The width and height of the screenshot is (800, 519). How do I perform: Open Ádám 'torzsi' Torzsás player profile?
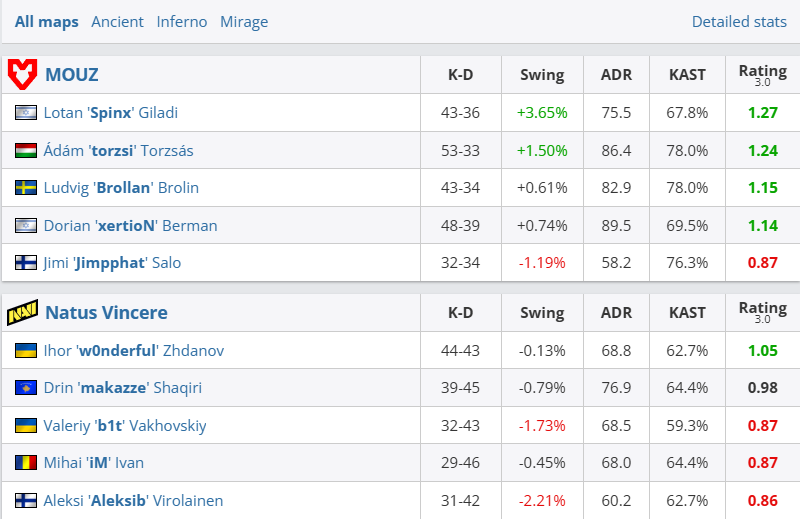(118, 151)
